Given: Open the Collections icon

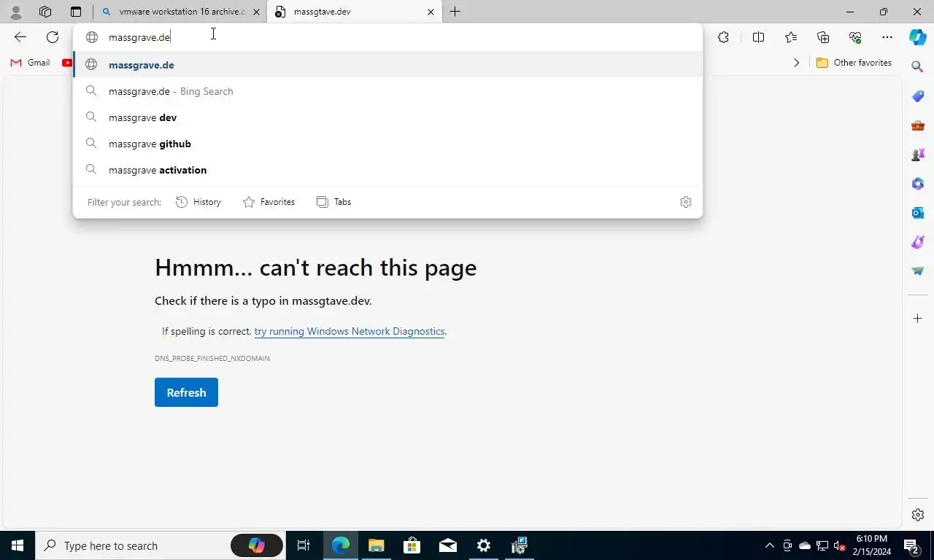Looking at the screenshot, I should 823,37.
